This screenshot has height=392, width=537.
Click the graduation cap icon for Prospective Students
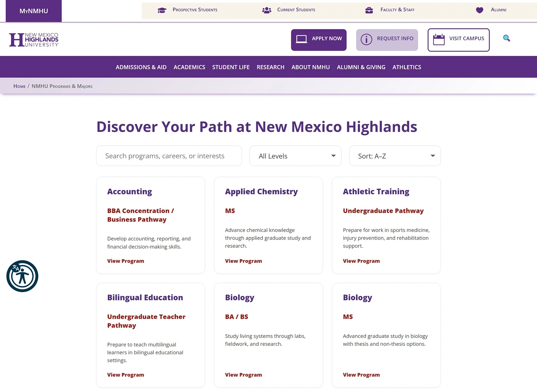click(162, 10)
